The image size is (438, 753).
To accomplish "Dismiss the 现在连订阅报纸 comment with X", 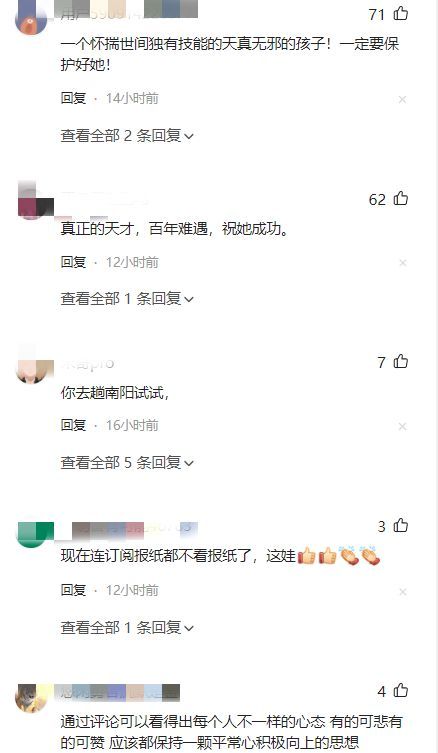I will pos(402,592).
